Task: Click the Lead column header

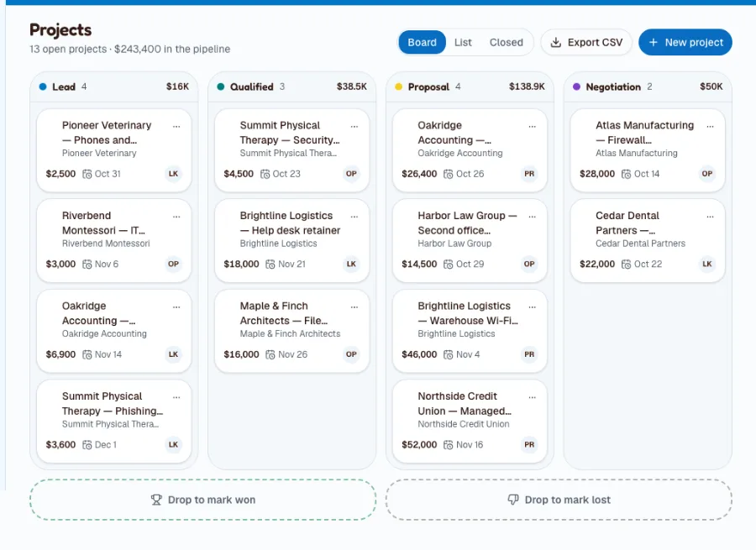Action: click(113, 86)
